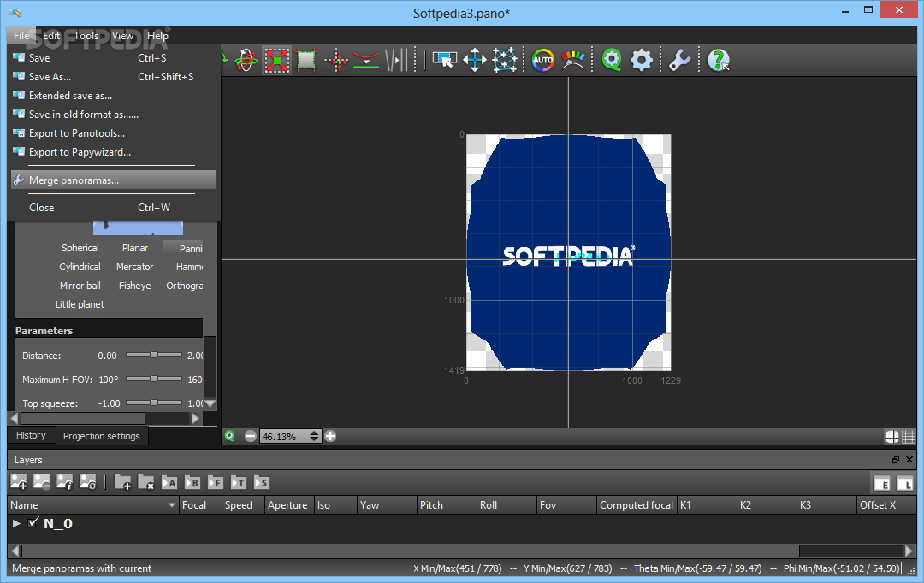Toggle the grid display icon
This screenshot has width=924, height=583.
coord(908,436)
